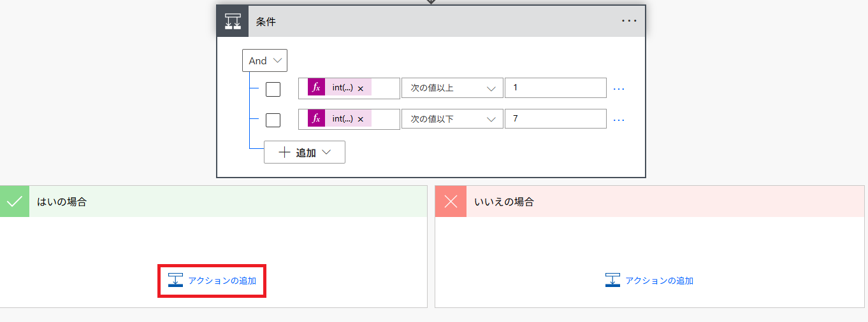Tick the checkbox for the first condition row

[x=273, y=89]
